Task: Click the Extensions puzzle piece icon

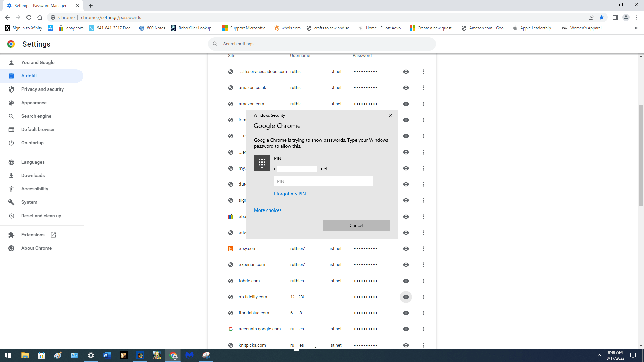Action: 12,235
